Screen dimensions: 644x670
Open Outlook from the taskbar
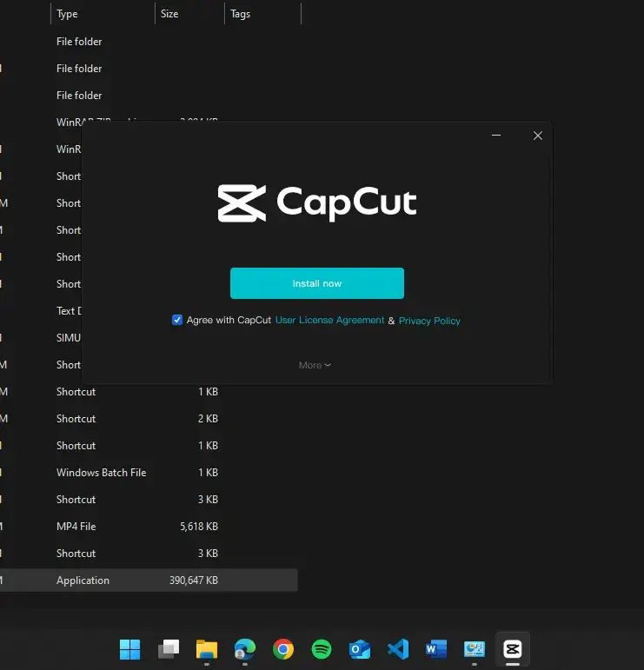pos(360,649)
